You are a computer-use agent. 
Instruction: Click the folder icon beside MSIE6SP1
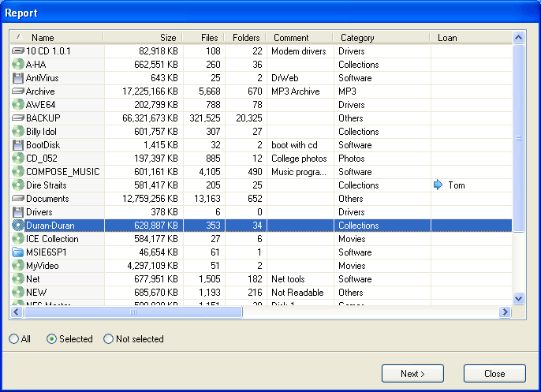(18, 252)
